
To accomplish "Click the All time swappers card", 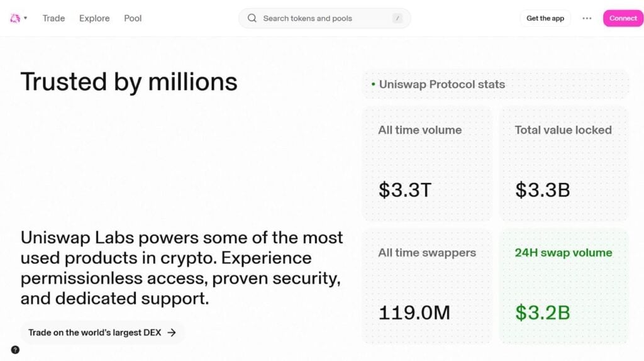I will (427, 287).
